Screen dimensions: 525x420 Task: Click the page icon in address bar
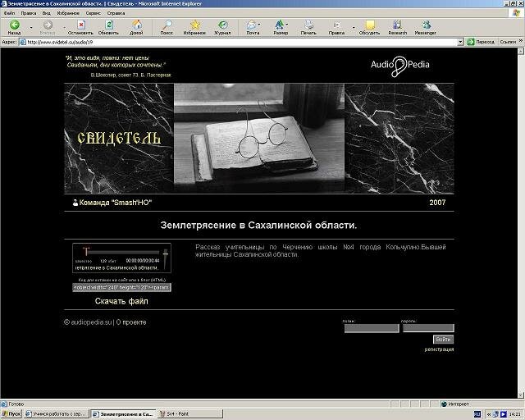click(x=23, y=42)
